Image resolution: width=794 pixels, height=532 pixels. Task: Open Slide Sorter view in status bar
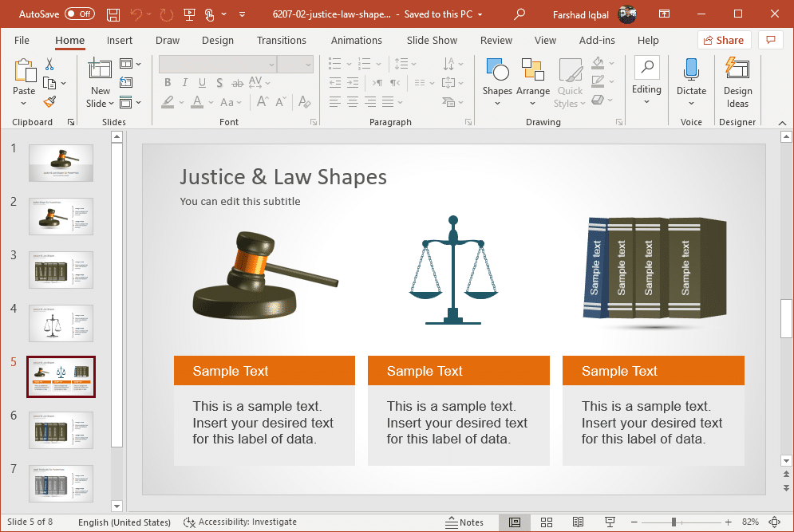click(547, 522)
